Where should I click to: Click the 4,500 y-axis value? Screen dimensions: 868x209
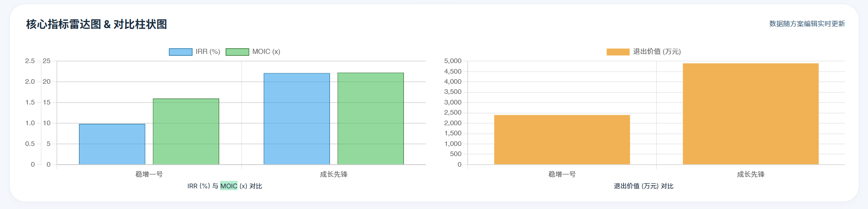point(453,71)
